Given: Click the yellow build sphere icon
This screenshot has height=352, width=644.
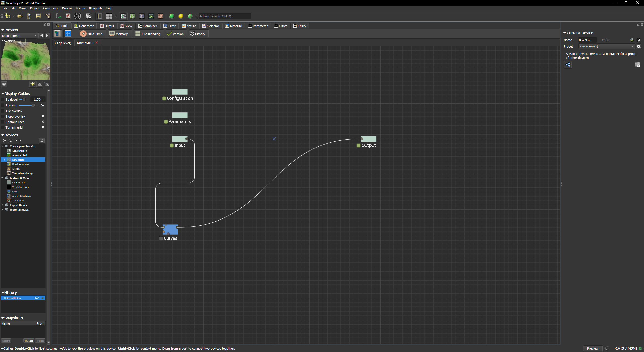Looking at the screenshot, I should tap(181, 16).
